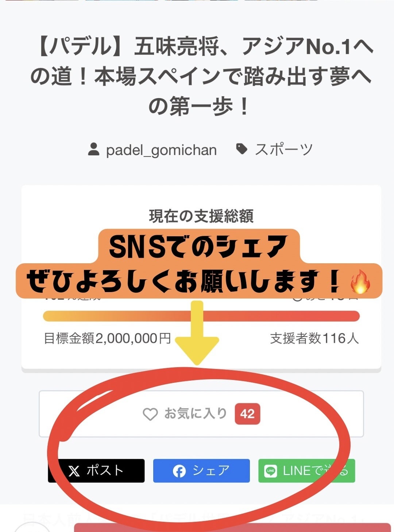This screenshot has height=532, width=394.
Task: Open the padel_gomichan profile link
Action: pyautogui.click(x=161, y=150)
